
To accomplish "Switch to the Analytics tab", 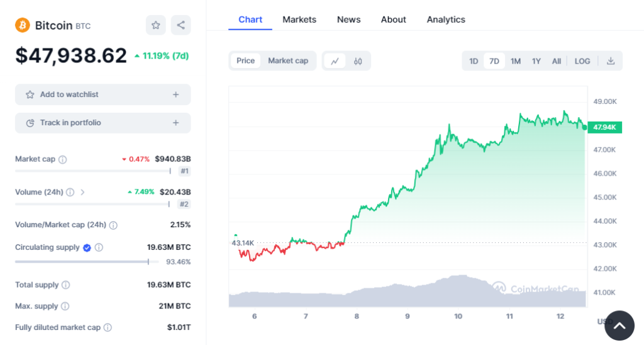I will click(x=446, y=20).
